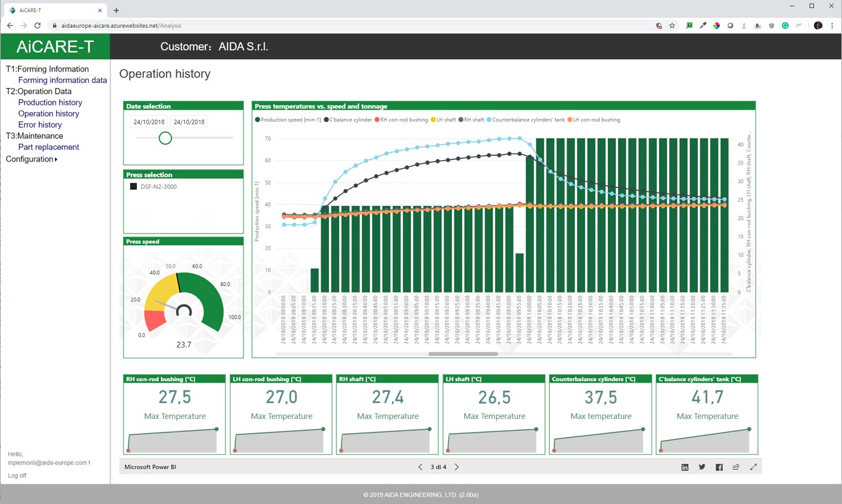Click the RH con-rod bushing temperature card
Screen dimensions: 842x504
click(175, 415)
